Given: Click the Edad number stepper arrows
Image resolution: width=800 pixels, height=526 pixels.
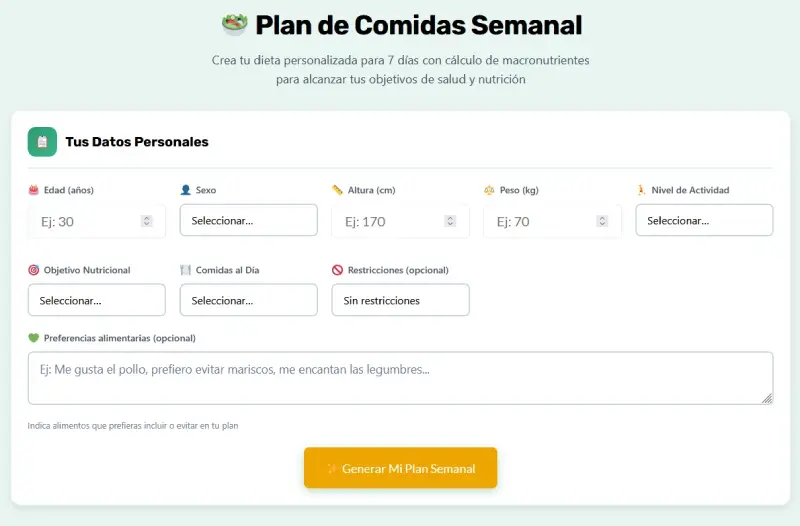Looking at the screenshot, I should coord(147,221).
